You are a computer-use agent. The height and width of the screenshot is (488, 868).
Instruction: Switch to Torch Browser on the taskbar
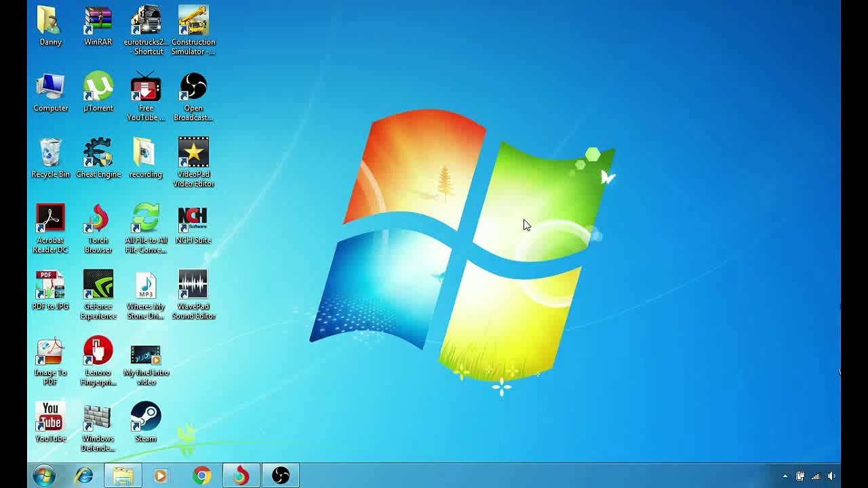[241, 476]
